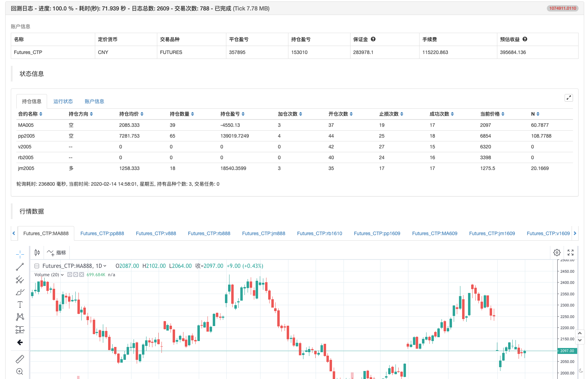Select Futures_CTP:pp888 market tab
The width and height of the screenshot is (588, 379).
[102, 233]
